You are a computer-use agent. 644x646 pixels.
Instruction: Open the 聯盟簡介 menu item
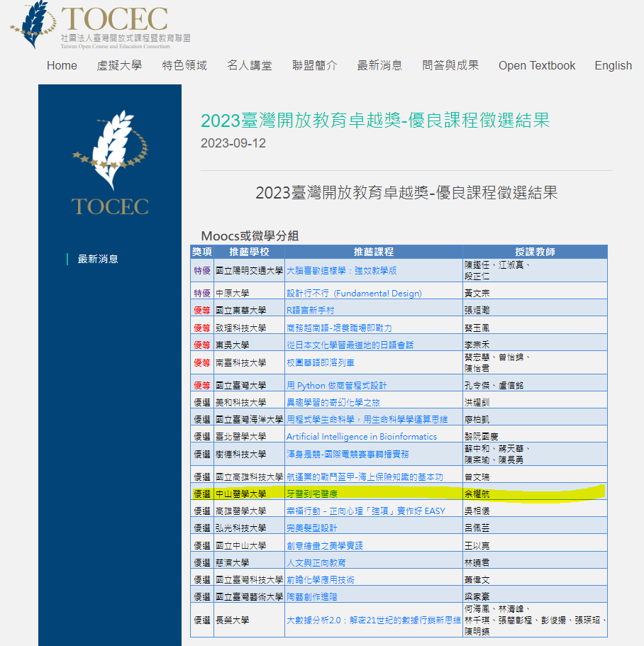(x=315, y=65)
